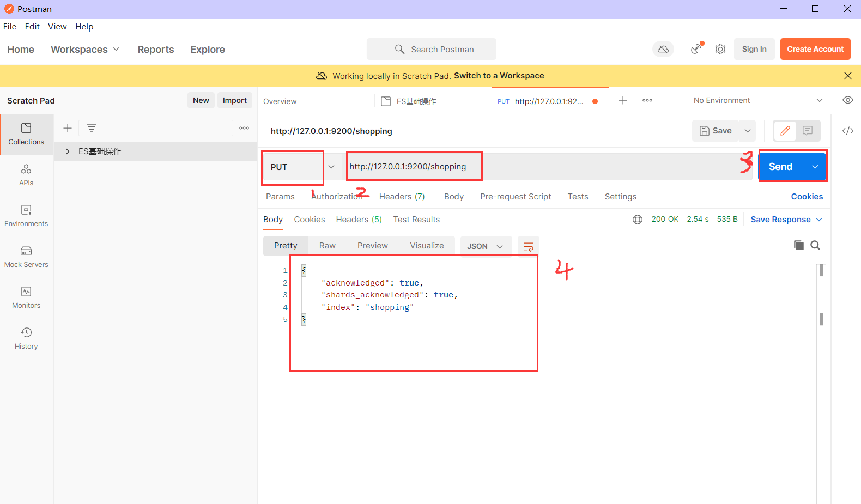Open the code snippet panel icon
This screenshot has height=504, width=861.
pos(848,131)
